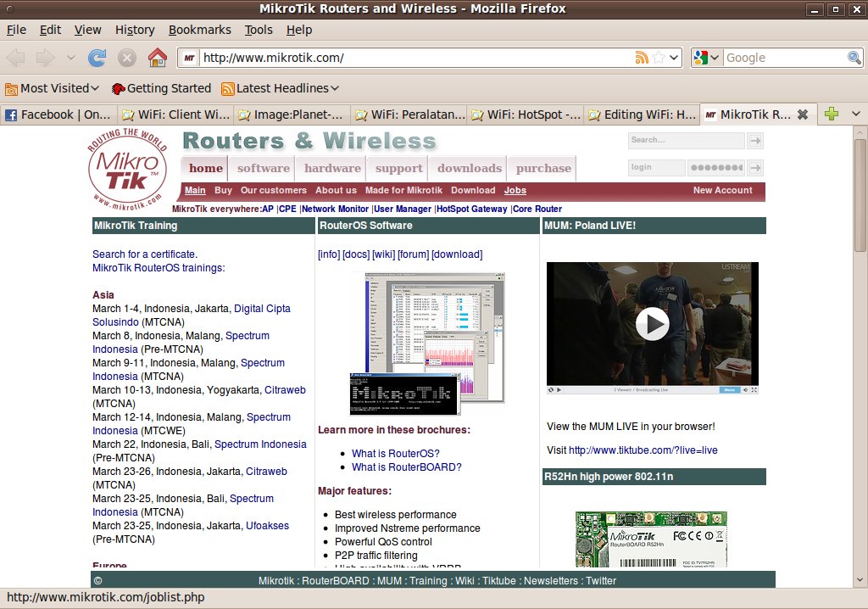Viewport: 868px width, 609px height.
Task: Play the MUM Poland LIVE video
Action: click(x=652, y=323)
